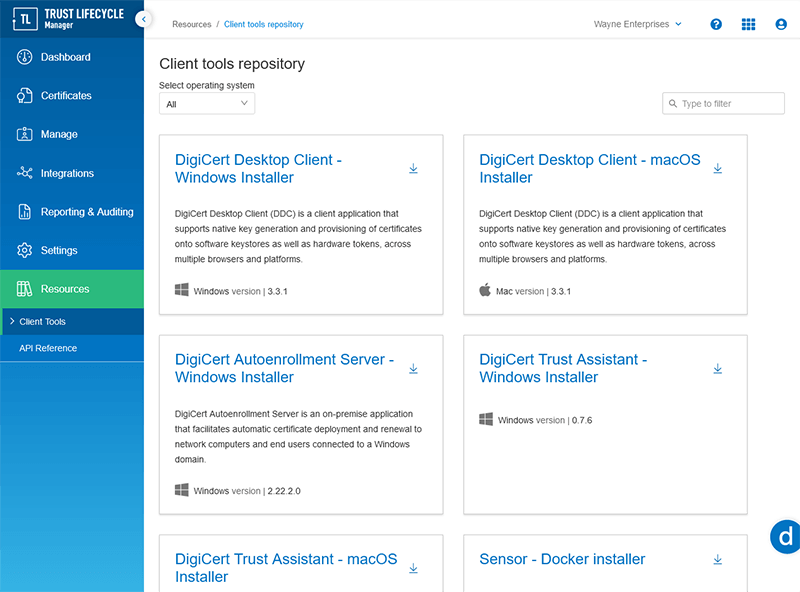
Task: Open DigiCert Trust Assistant - macOS Installer title
Action: point(286,568)
